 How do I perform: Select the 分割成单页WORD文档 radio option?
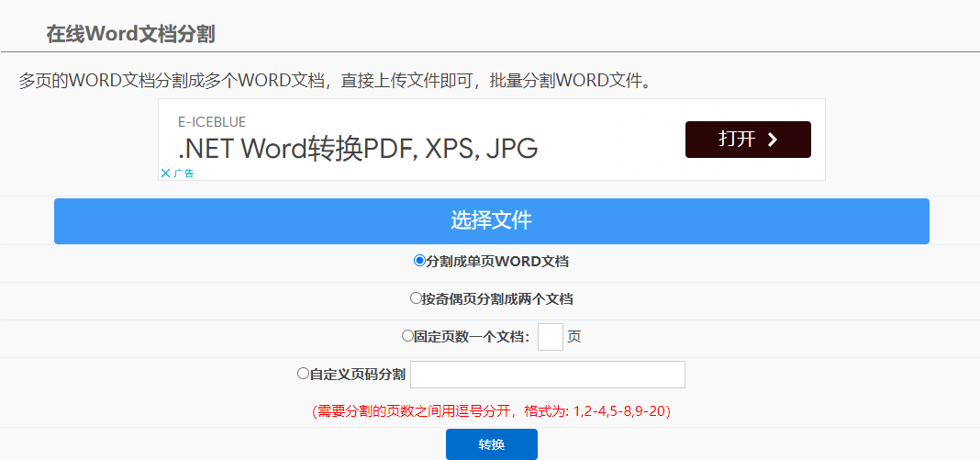(x=419, y=261)
